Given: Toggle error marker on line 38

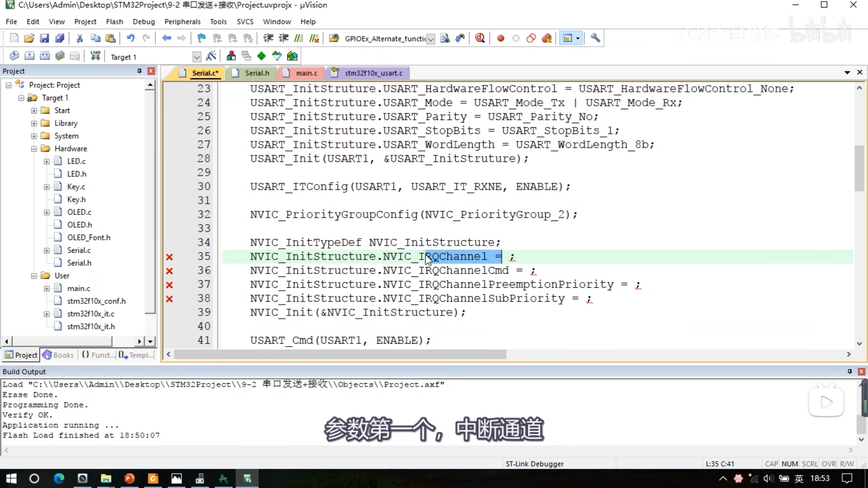Looking at the screenshot, I should [x=170, y=299].
